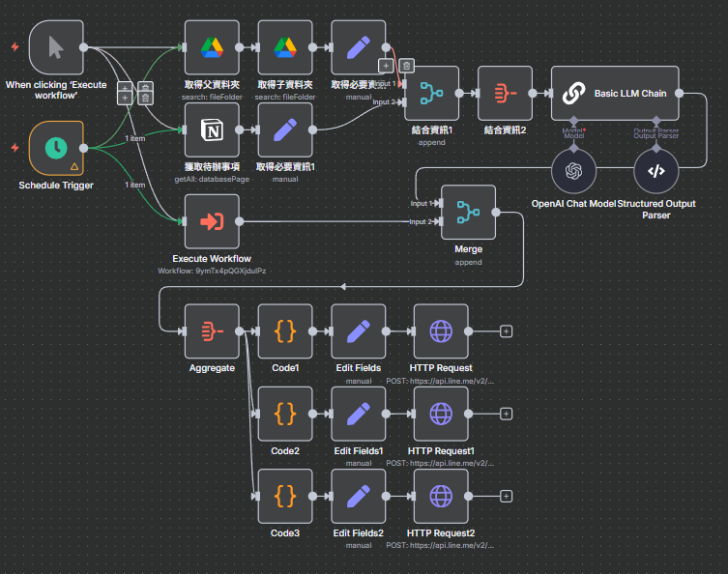Add a node after HTTP Request1

(x=506, y=414)
